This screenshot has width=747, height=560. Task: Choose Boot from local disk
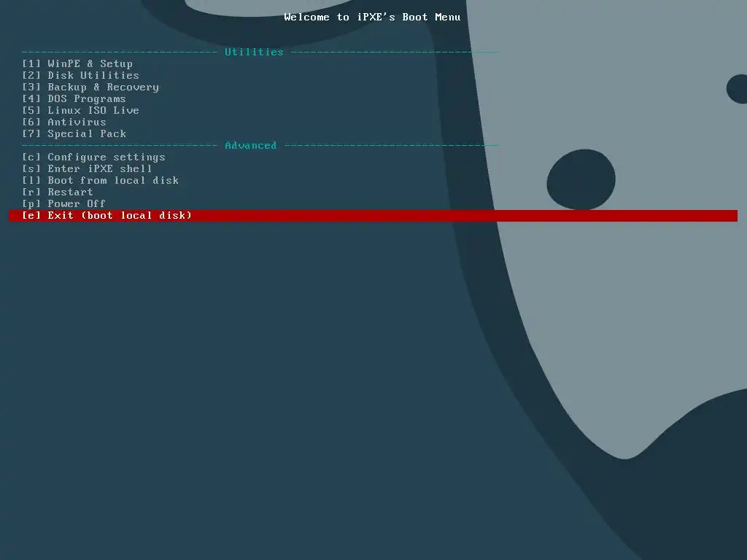click(x=101, y=181)
